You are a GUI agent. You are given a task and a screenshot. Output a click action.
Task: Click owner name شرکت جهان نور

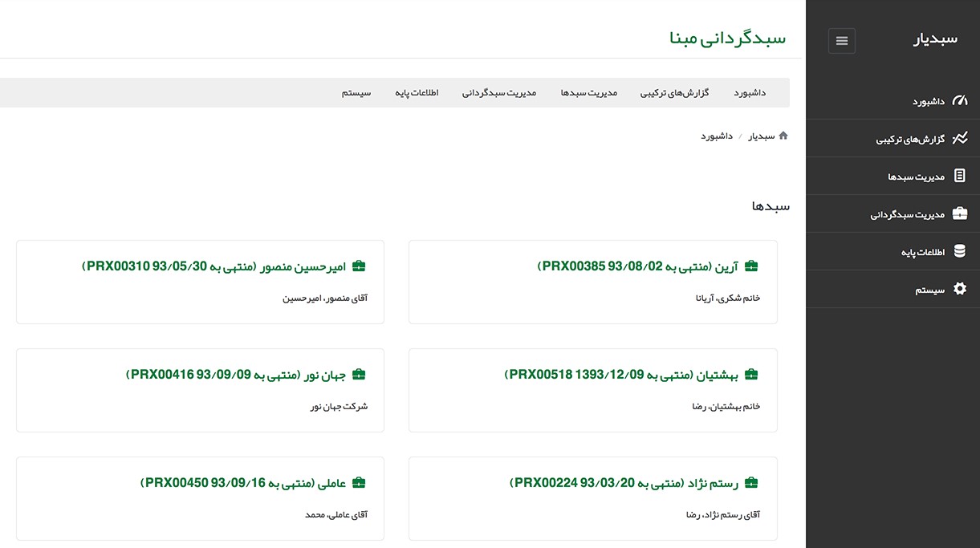[340, 407]
